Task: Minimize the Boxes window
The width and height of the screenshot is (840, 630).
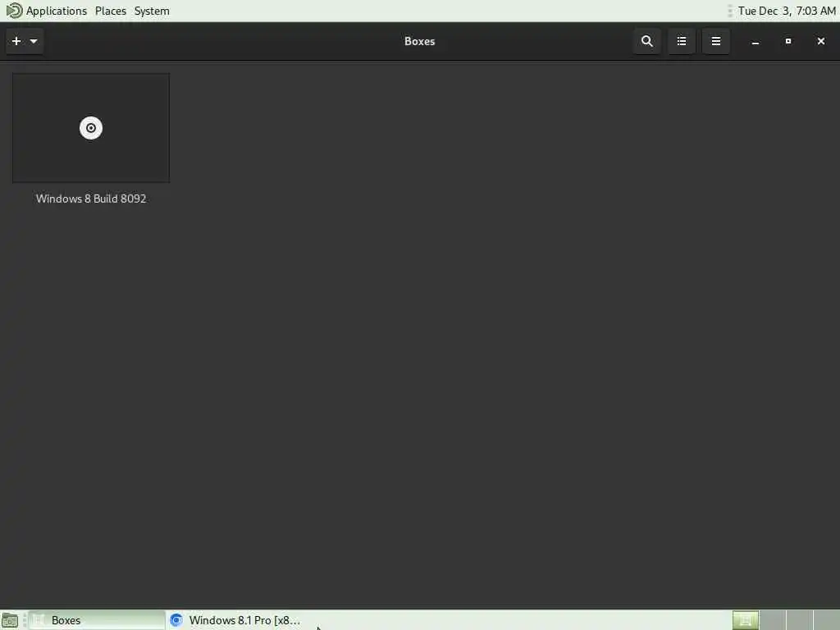Action: 756,41
